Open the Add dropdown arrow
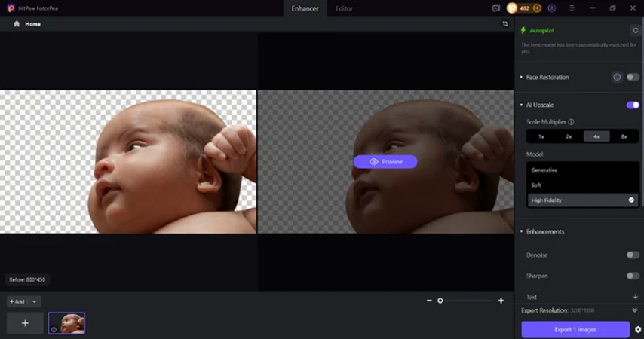This screenshot has width=644, height=339. point(35,301)
